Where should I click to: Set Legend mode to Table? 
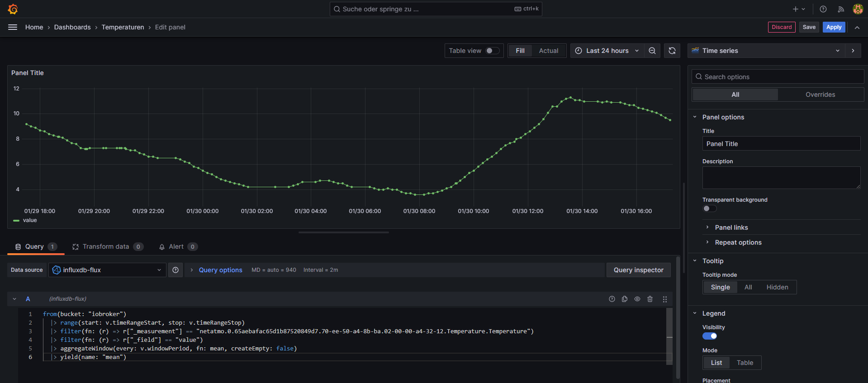[x=745, y=363]
